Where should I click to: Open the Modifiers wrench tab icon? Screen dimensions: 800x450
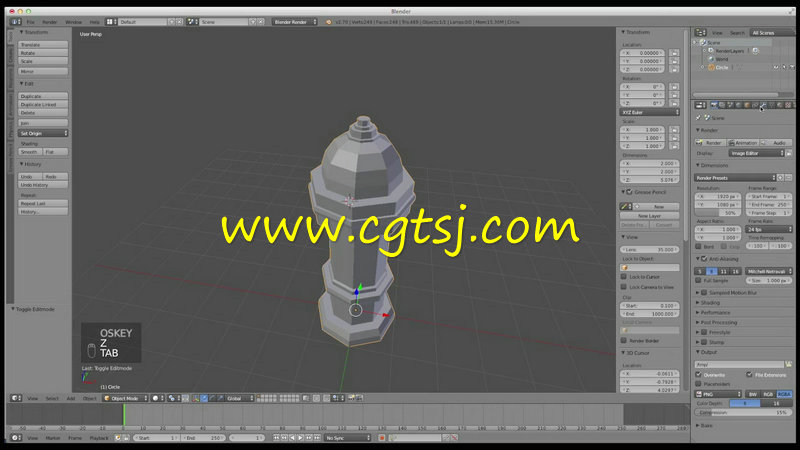(763, 105)
